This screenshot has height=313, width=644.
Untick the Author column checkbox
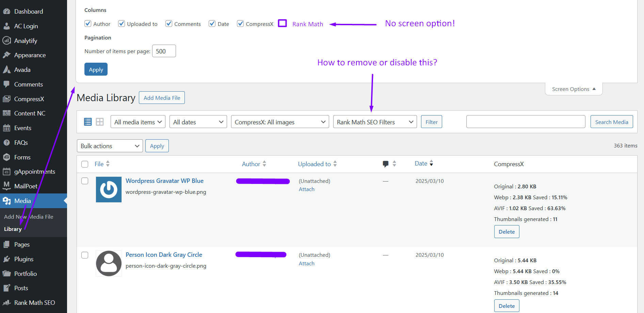click(x=88, y=24)
